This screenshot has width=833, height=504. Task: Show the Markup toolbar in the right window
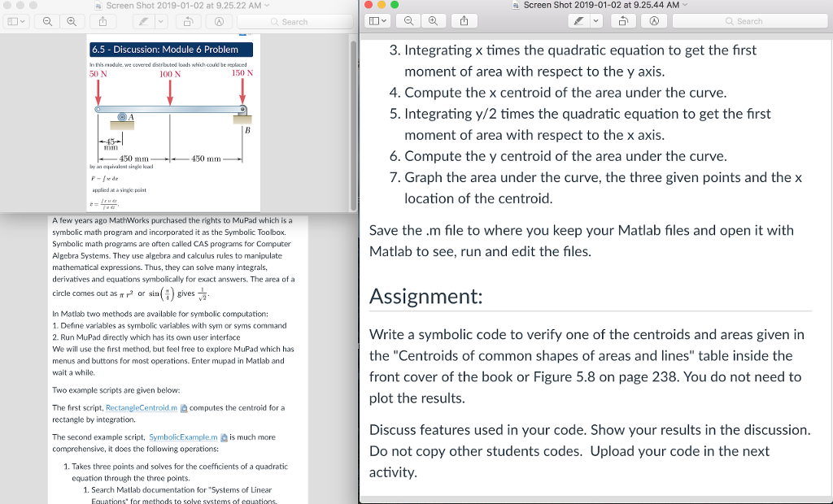[655, 20]
